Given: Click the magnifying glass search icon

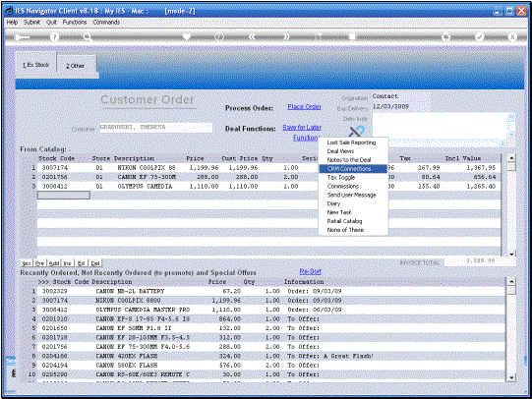Looking at the screenshot, I should 88,36.
